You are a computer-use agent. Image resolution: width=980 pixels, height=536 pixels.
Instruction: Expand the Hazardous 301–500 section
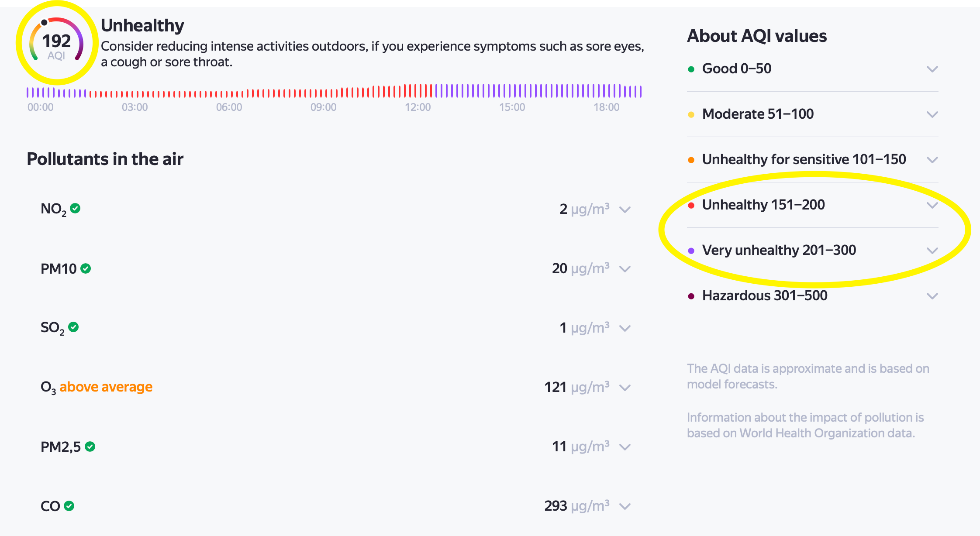click(x=932, y=296)
